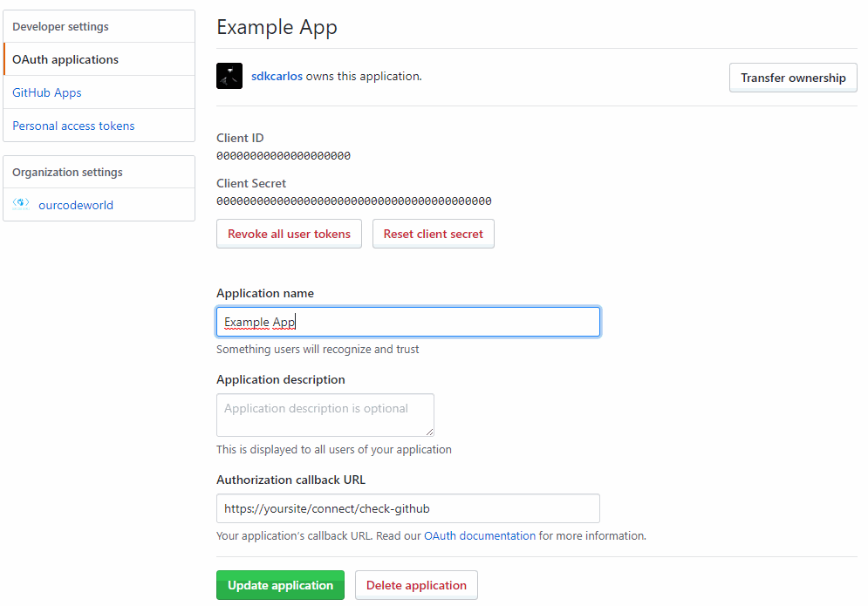Image resolution: width=868 pixels, height=606 pixels.
Task: Select the Authorization callback URL field
Action: pos(407,508)
